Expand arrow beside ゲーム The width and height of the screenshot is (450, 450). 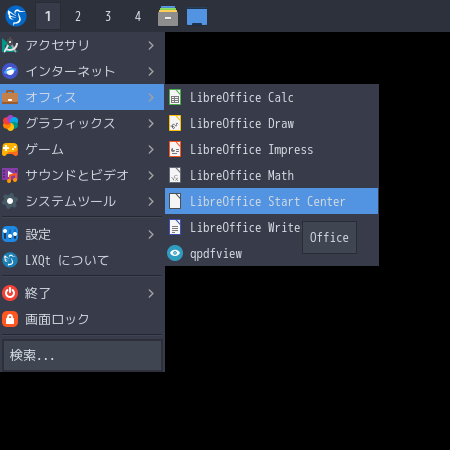pyautogui.click(x=151, y=149)
